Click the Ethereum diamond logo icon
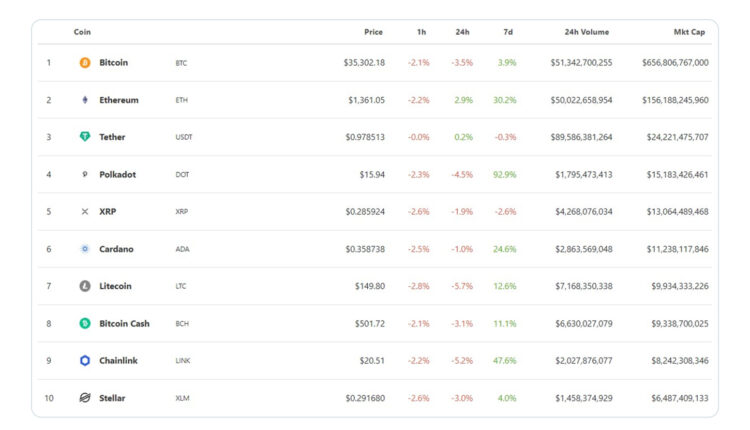Viewport: 750px width, 430px height. (85, 100)
